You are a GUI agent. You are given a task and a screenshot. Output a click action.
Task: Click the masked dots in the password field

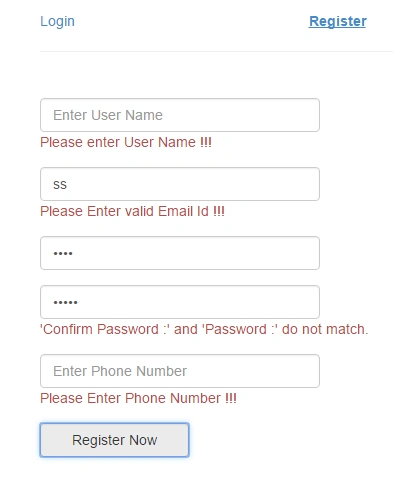point(63,254)
